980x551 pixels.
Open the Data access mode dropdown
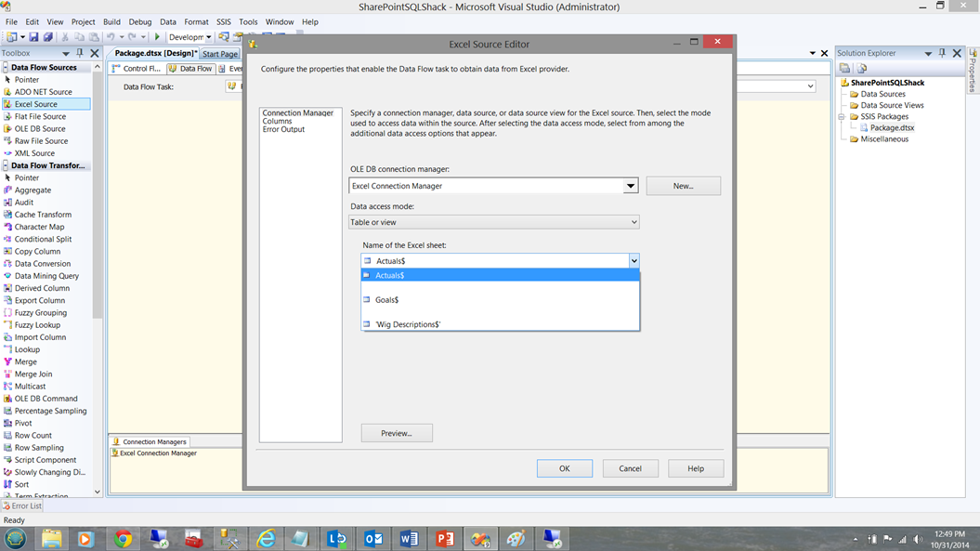(x=634, y=222)
